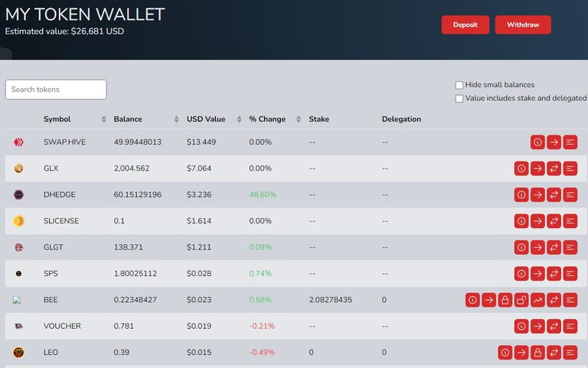The height and width of the screenshot is (368, 588).
Task: Send SWAP.HIVE with the arrow icon
Action: click(x=554, y=142)
